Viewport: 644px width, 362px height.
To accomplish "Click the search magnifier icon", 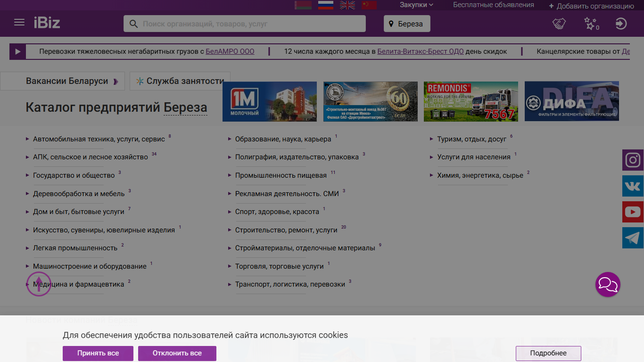I will coord(133,24).
